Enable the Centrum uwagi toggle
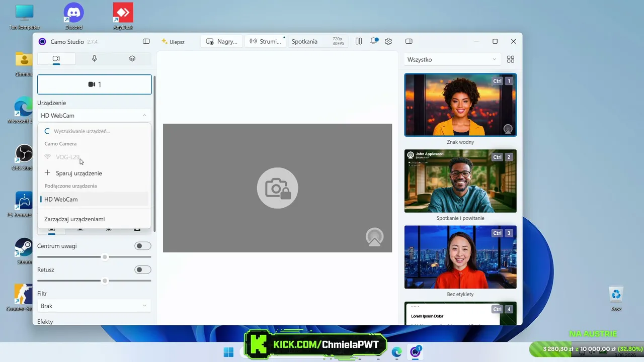 click(x=143, y=246)
